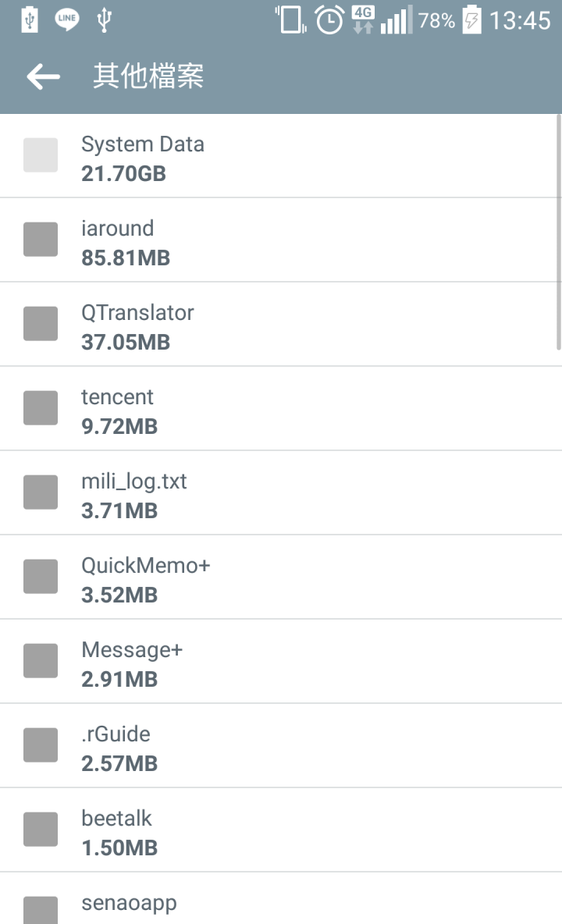
Task: Tap the alarm clock status icon
Action: click(x=329, y=20)
